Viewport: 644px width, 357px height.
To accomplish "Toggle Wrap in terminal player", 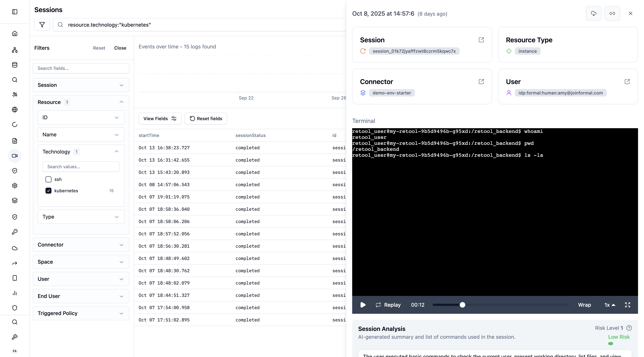I will [584, 305].
